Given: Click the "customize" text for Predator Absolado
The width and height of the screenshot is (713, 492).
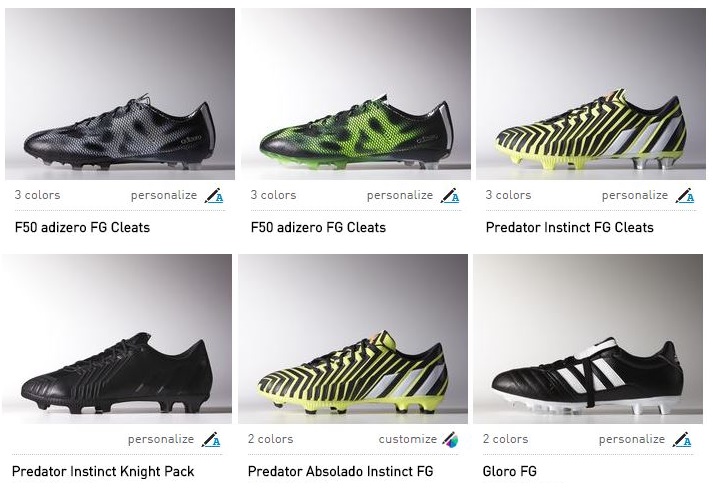Looking at the screenshot, I should [x=407, y=439].
